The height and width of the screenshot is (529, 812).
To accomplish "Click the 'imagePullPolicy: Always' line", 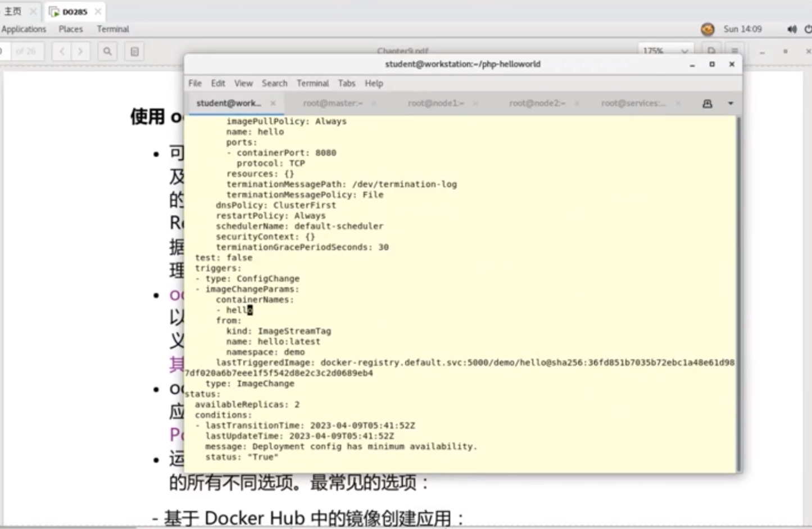I will [286, 121].
